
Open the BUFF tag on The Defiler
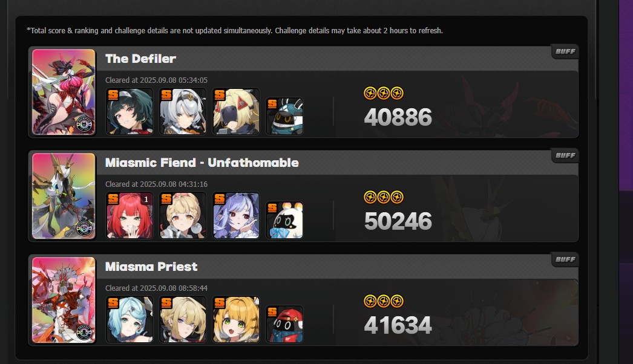(x=565, y=51)
